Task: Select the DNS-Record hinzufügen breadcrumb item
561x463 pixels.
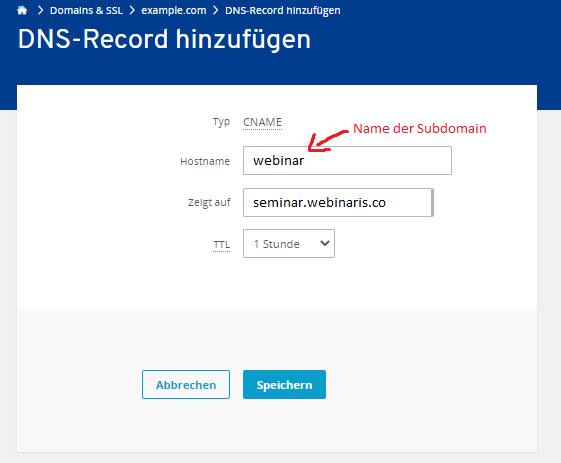Action: (x=283, y=10)
